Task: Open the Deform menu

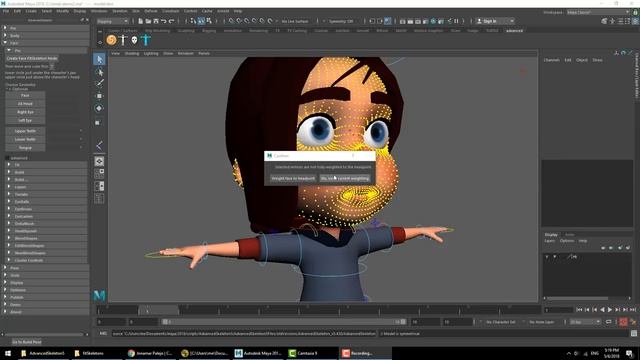Action: tap(151, 11)
